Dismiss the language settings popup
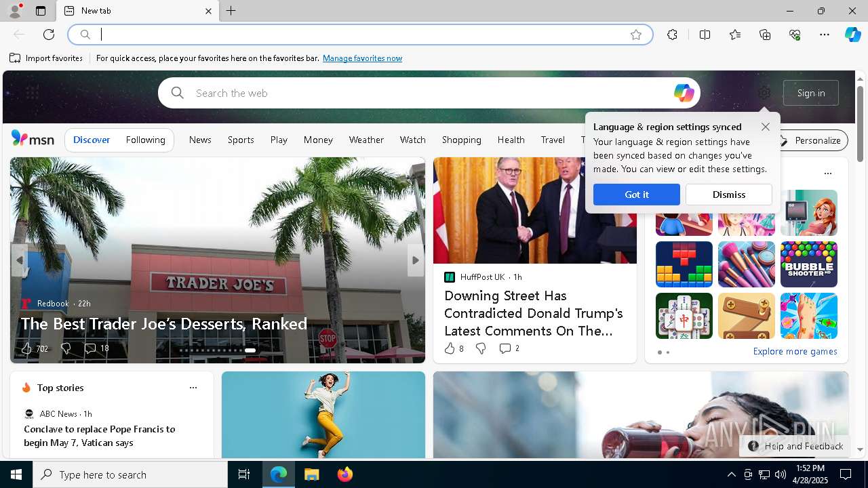This screenshot has height=488, width=868. [729, 195]
